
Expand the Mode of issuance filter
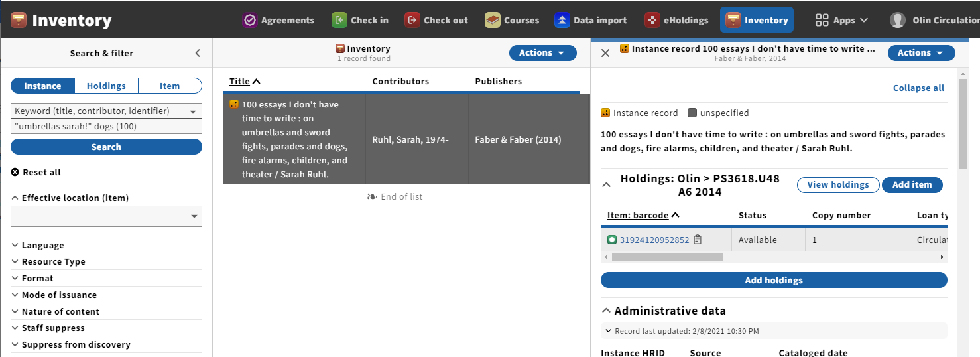(x=54, y=295)
